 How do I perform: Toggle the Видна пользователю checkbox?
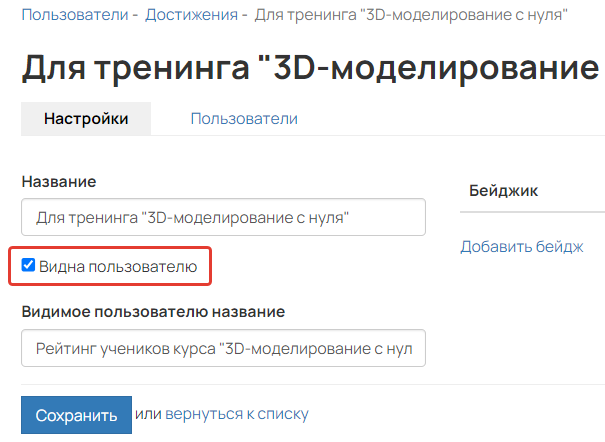pyautogui.click(x=28, y=265)
